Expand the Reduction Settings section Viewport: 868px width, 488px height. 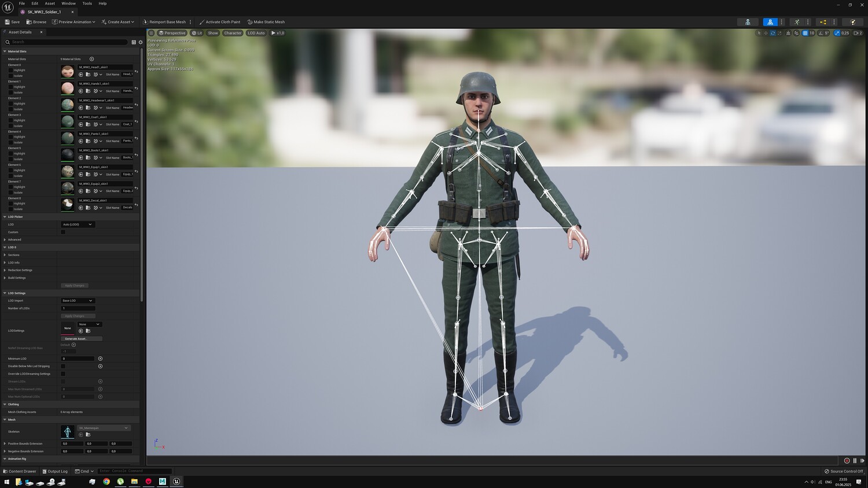(x=5, y=270)
